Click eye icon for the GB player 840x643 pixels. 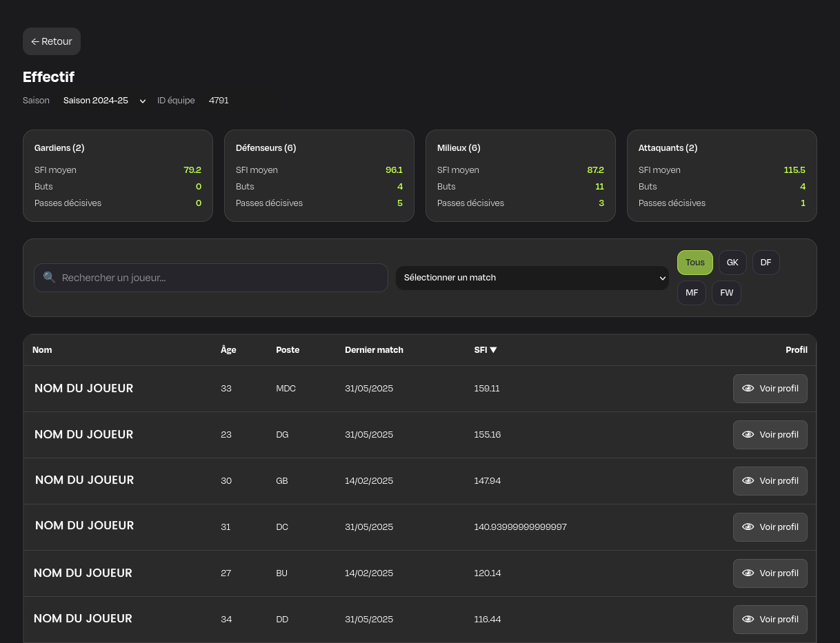click(x=748, y=481)
